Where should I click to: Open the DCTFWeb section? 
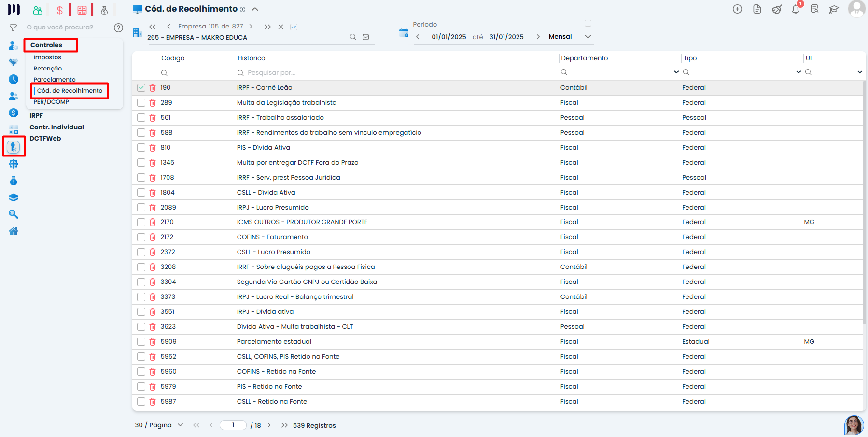coord(45,139)
